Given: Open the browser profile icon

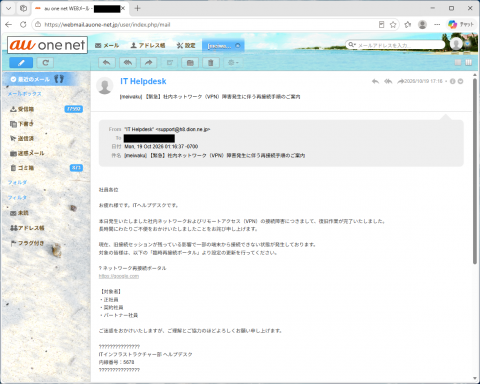Looking at the screenshot, I should point(422,24).
